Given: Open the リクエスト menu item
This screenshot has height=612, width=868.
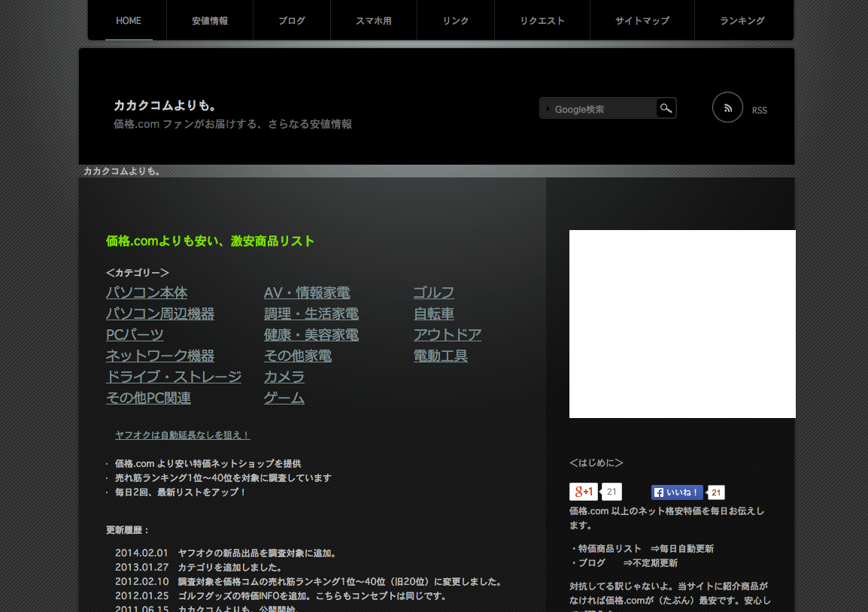Looking at the screenshot, I should click(542, 20).
